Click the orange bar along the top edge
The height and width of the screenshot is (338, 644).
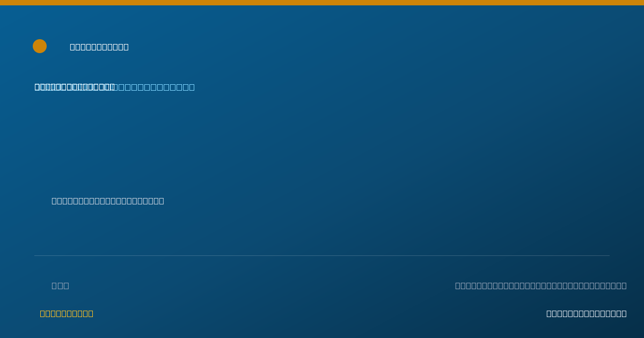pyautogui.click(x=322, y=3)
